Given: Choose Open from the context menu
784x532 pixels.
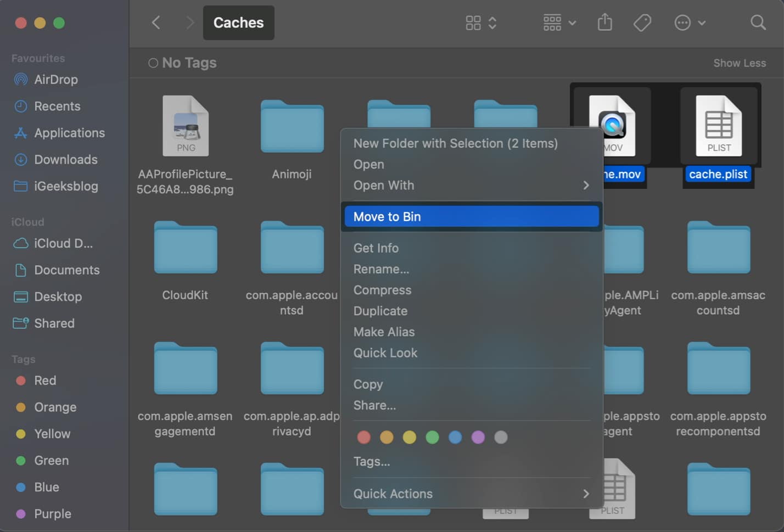Looking at the screenshot, I should coord(368,164).
